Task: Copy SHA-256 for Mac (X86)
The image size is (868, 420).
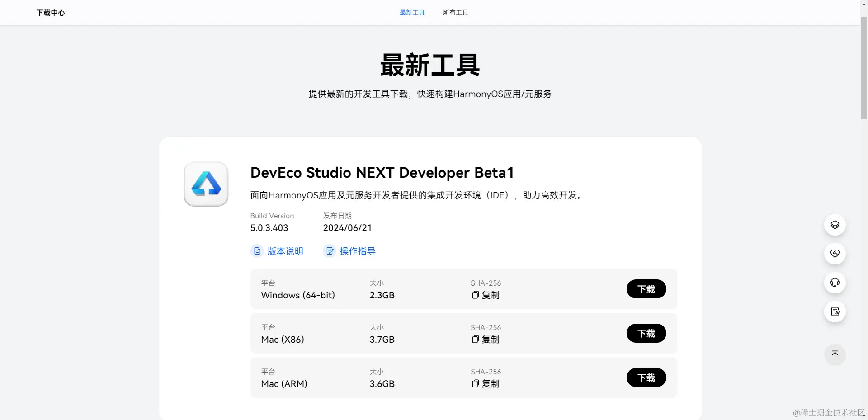Action: [x=486, y=340]
